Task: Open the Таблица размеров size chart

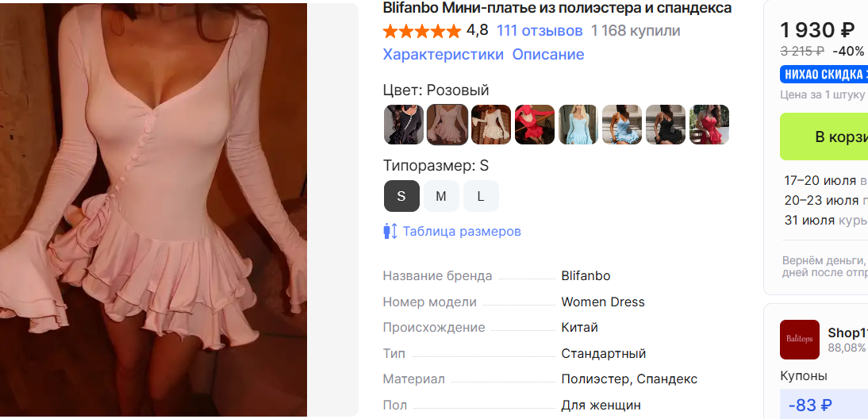Action: (x=462, y=232)
